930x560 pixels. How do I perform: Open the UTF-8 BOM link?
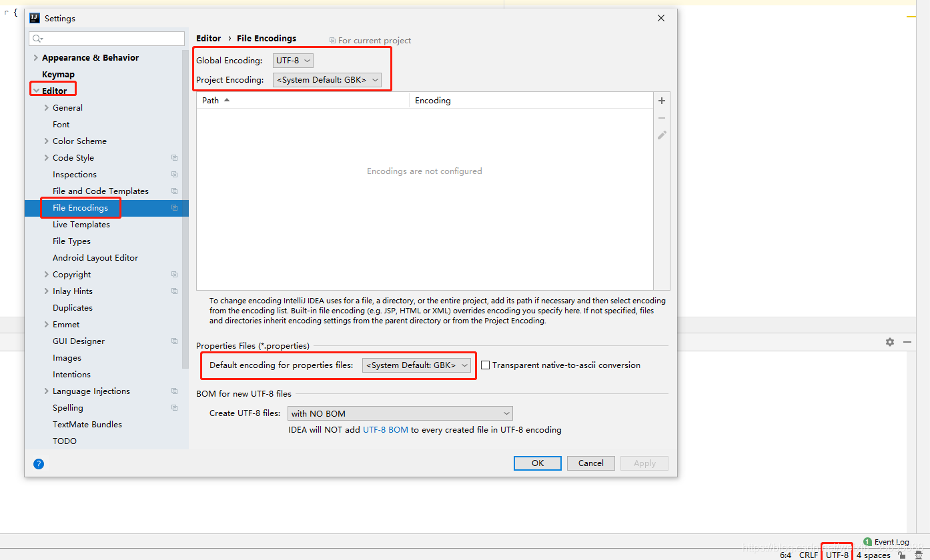coord(386,430)
